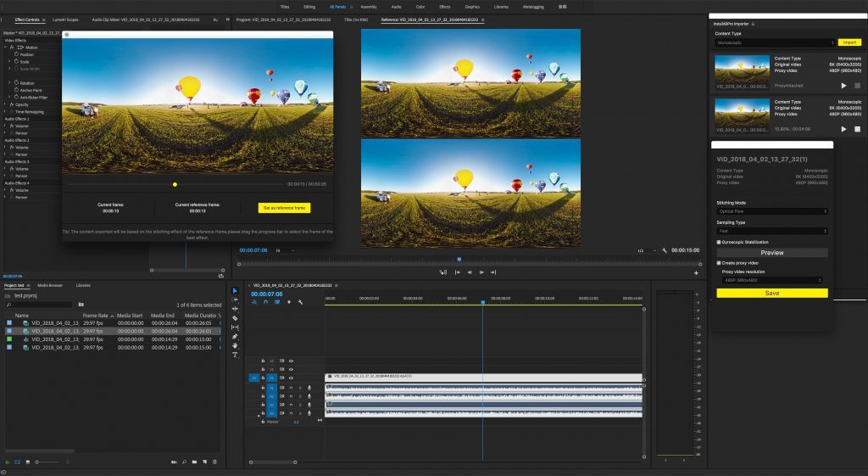868x476 pixels.
Task: Select the Razor tool in timeline toolbar
Action: pos(235,318)
